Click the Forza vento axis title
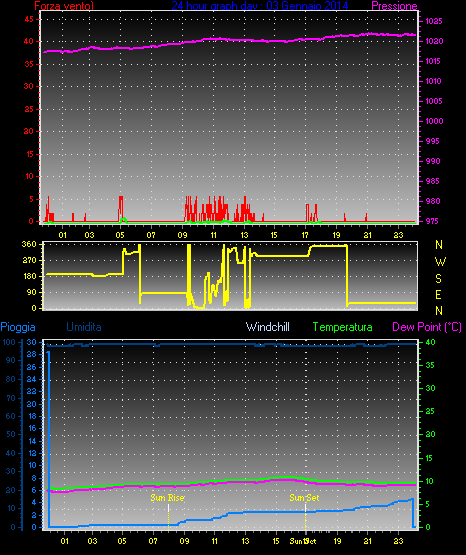 (64, 5)
